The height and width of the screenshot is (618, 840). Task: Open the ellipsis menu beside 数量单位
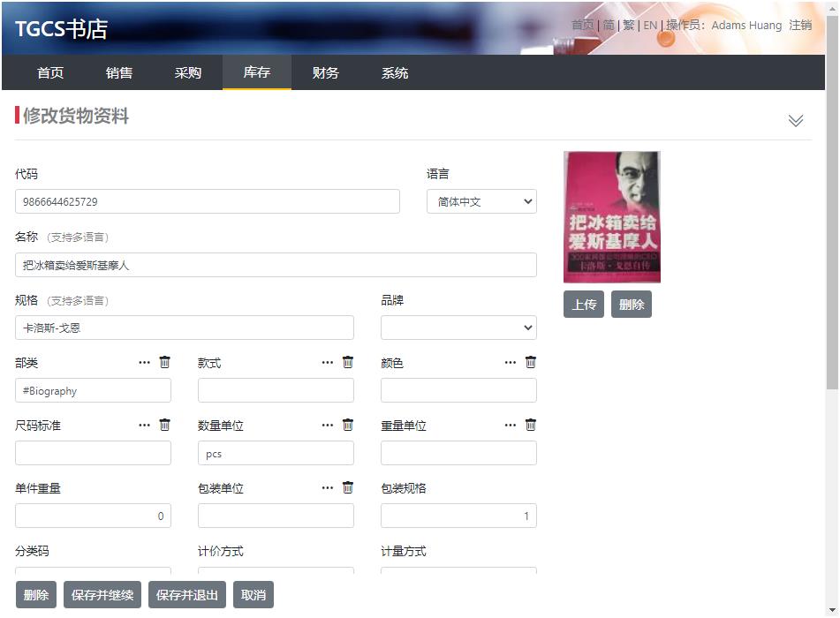tap(328, 426)
